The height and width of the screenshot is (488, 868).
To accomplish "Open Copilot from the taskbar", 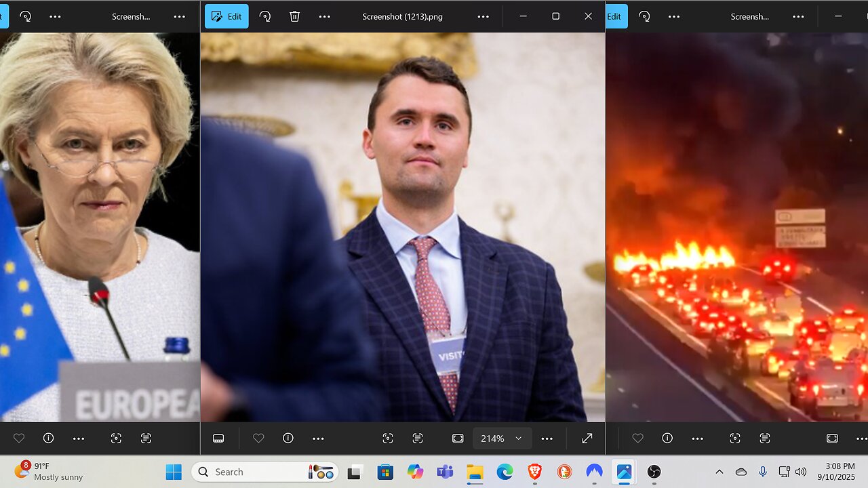I will click(415, 472).
